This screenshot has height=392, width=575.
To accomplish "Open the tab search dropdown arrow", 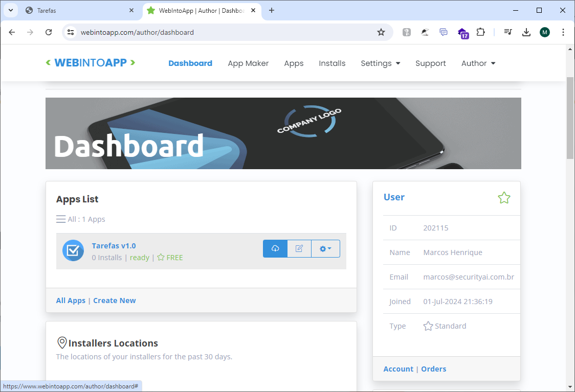I will pos(11,10).
